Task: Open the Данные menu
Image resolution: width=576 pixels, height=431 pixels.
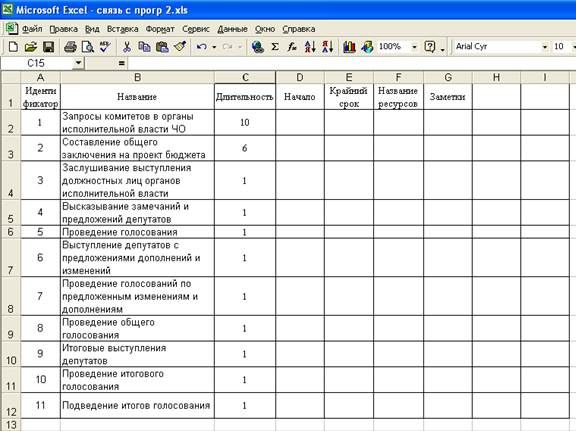Action: (x=232, y=29)
